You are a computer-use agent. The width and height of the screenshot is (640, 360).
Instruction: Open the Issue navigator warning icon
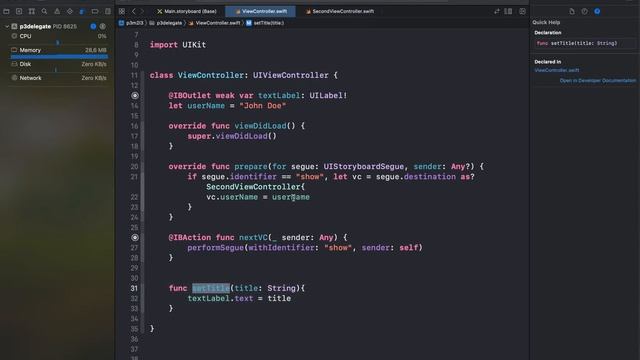(57, 11)
